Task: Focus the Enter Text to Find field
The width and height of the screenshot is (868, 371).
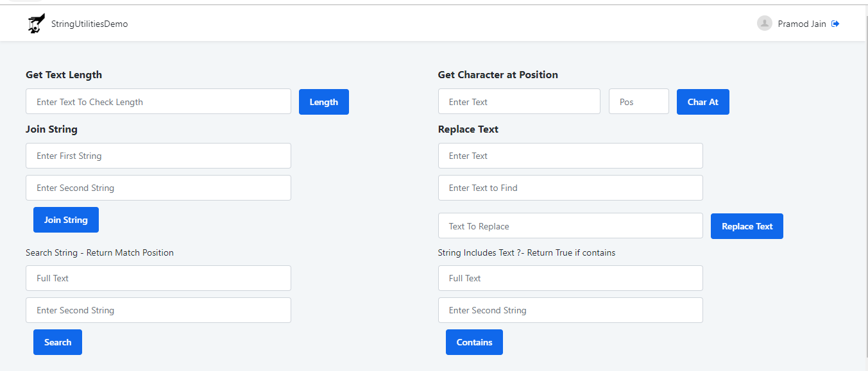Action: 570,188
